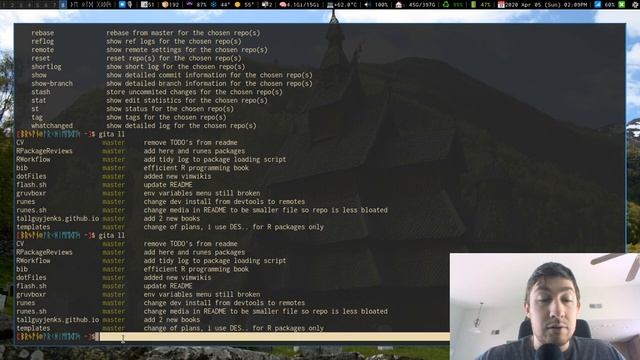
Task: Click 'show-branch' command in the help list
Action: pos(52,84)
